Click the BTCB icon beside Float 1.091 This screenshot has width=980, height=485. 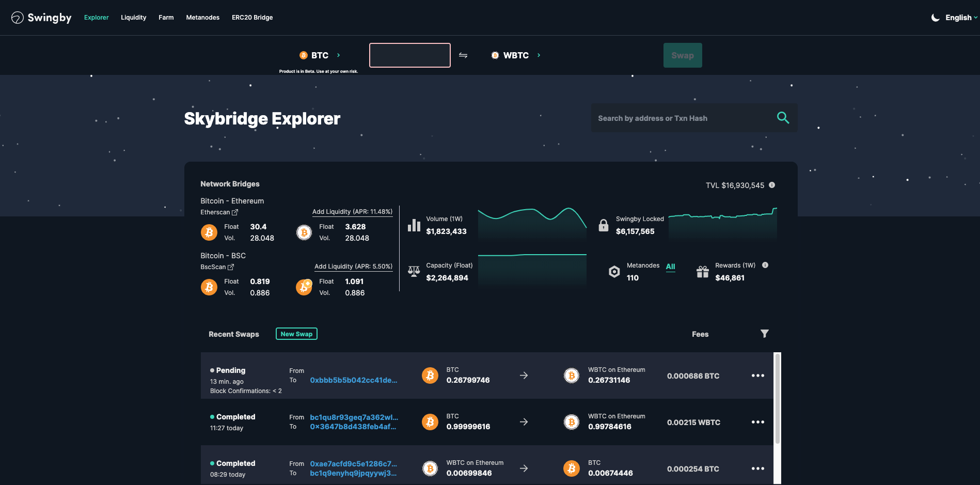click(304, 287)
